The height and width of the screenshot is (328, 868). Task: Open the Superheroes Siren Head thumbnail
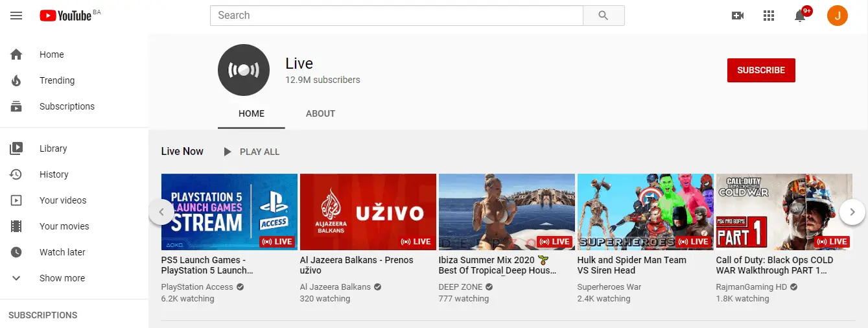tap(646, 212)
